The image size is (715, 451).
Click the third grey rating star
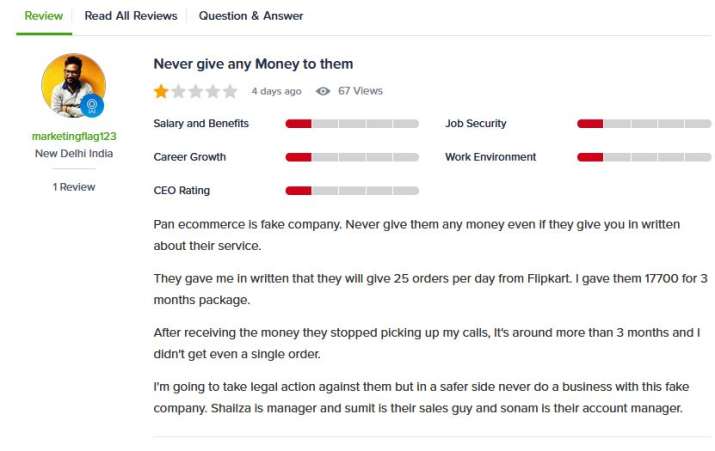pos(196,91)
